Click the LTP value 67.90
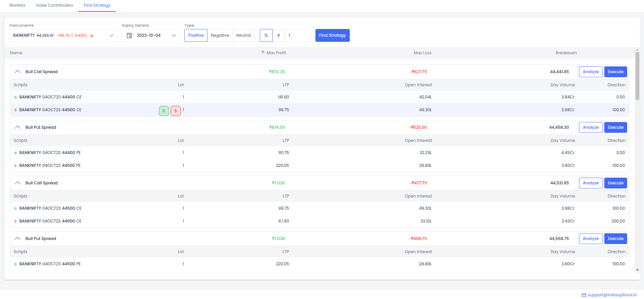The image size is (644, 299). pyautogui.click(x=284, y=221)
